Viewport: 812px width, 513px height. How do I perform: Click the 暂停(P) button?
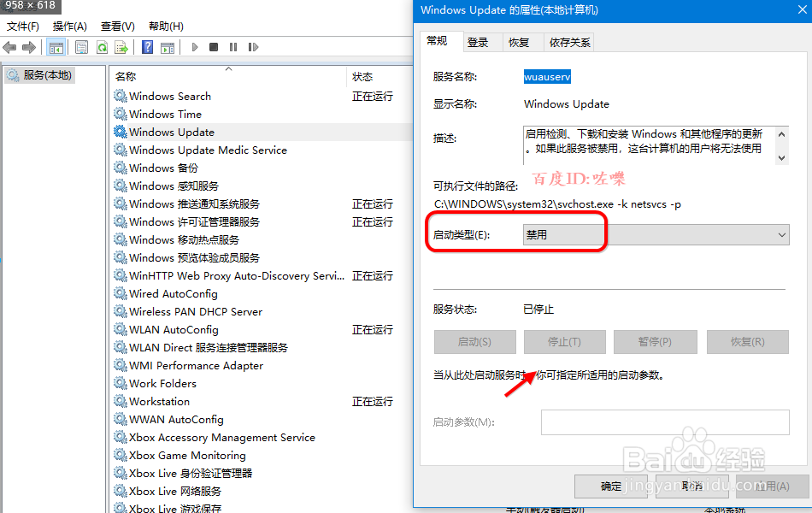coord(655,342)
